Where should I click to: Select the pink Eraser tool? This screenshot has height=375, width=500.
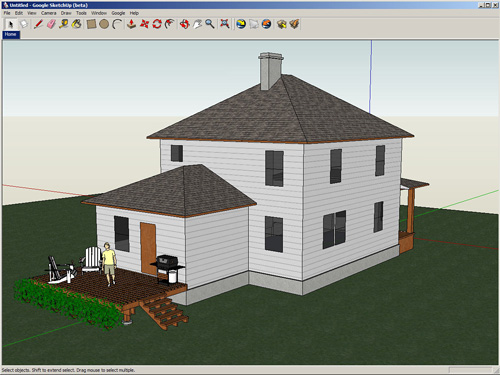[51, 24]
